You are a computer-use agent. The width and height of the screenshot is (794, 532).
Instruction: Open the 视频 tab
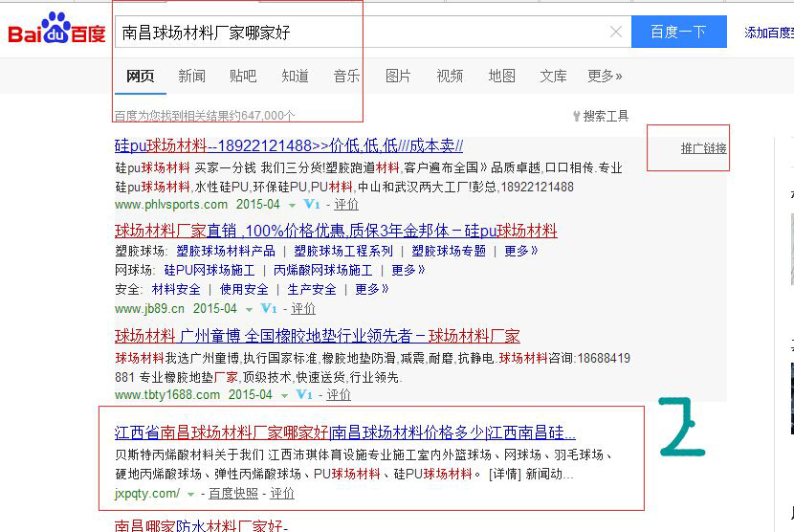click(450, 76)
